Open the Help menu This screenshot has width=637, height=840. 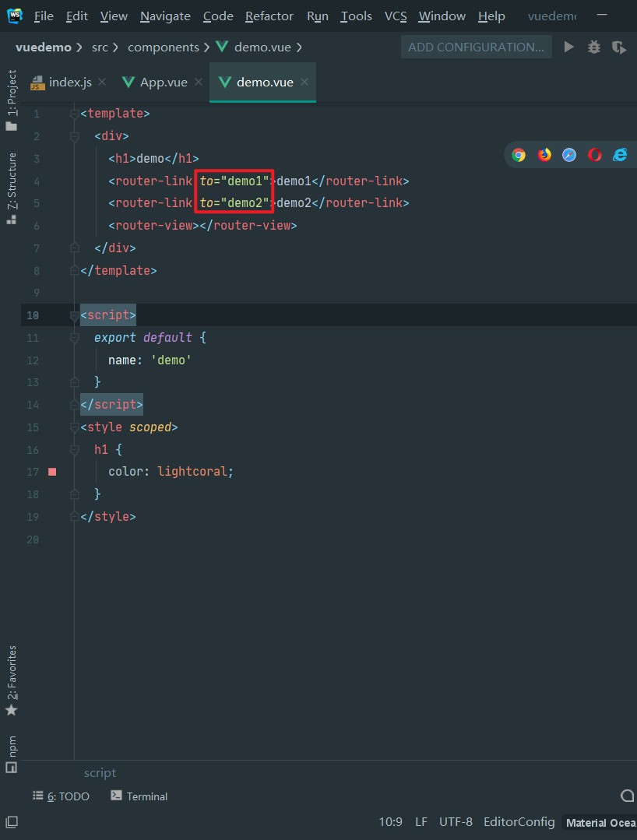[491, 16]
